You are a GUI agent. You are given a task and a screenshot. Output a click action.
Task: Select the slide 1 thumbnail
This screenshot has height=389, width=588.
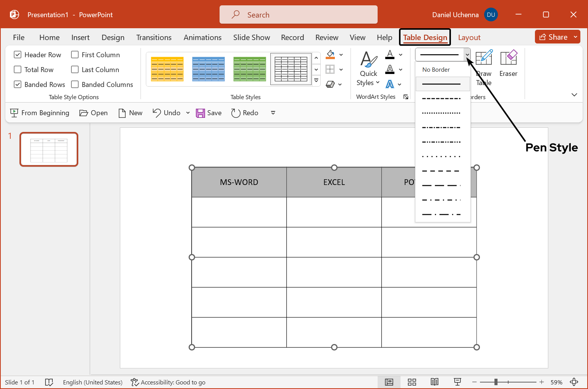pos(48,149)
